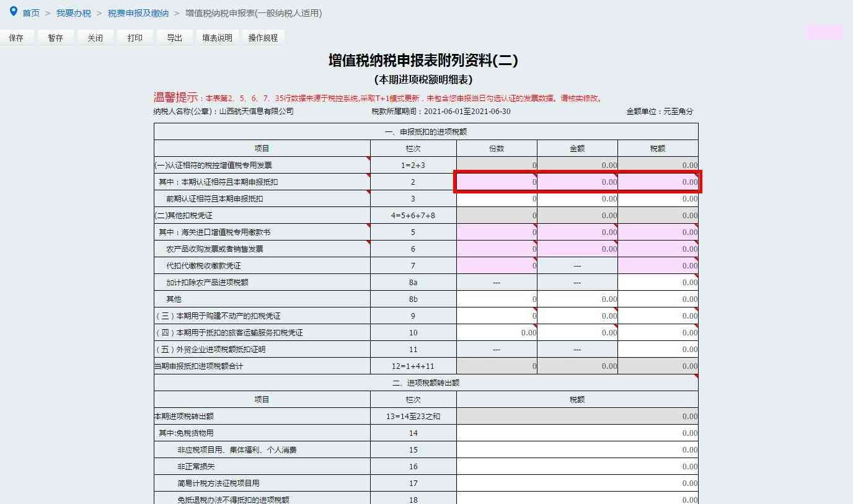Viewport: 853px width, 504px height.
Task: Click the location pin icon beside 首页
Action: (14, 12)
